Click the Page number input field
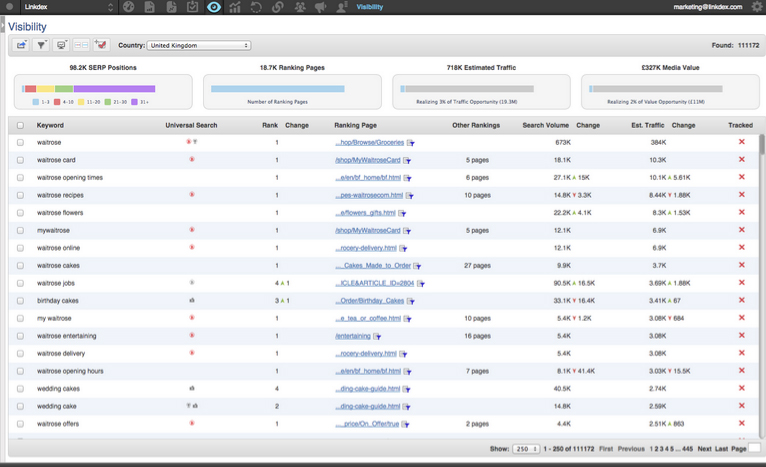The image size is (766, 467). pos(754,448)
